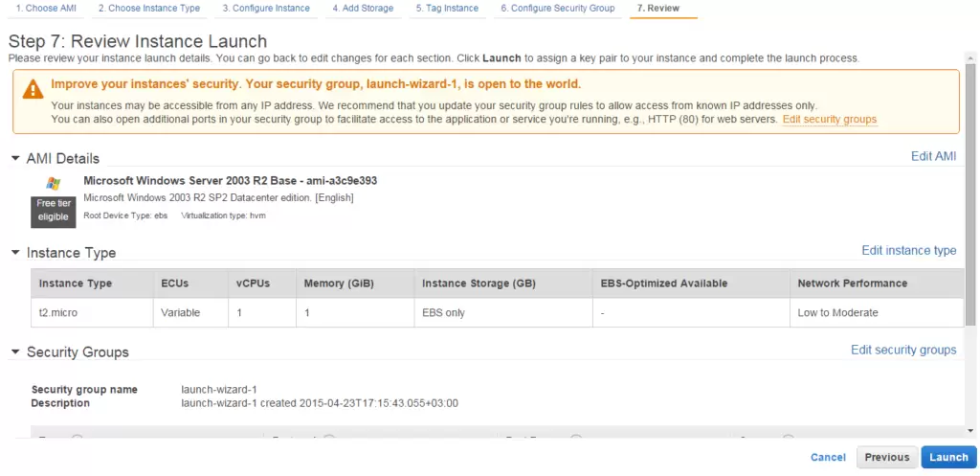Click the Cancel link

pos(828,457)
